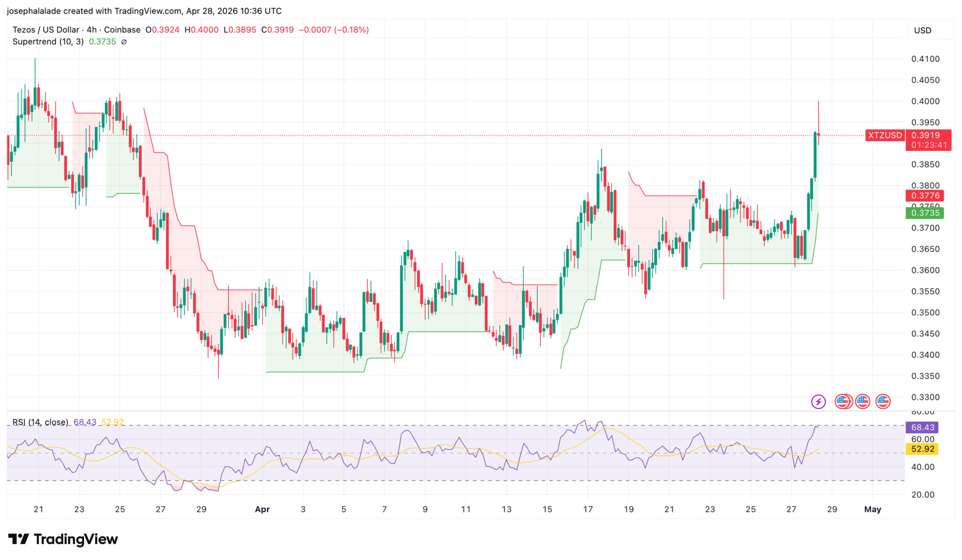
Task: Click the May label on the time axis
Action: click(872, 509)
